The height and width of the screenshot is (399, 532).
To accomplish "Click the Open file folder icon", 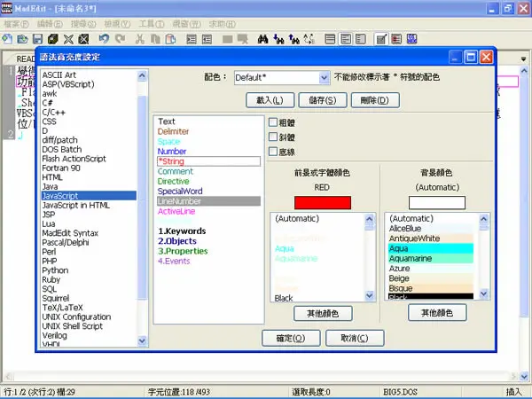I will pos(22,39).
